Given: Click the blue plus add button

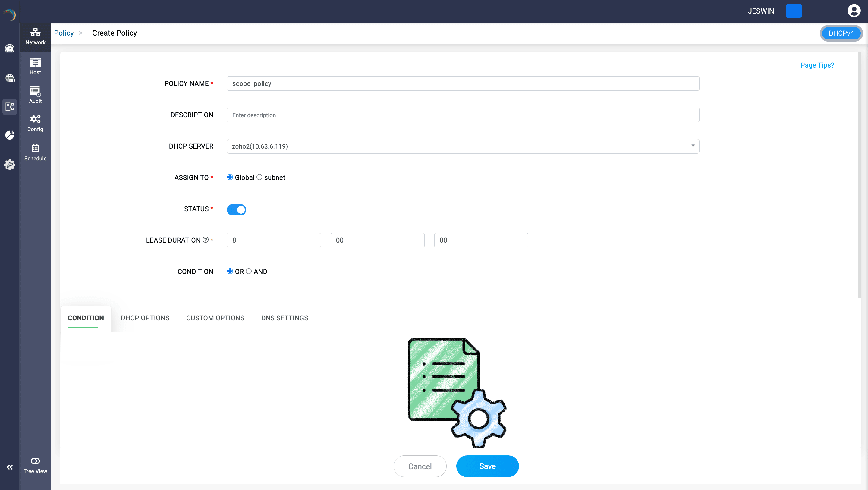Looking at the screenshot, I should point(794,11).
